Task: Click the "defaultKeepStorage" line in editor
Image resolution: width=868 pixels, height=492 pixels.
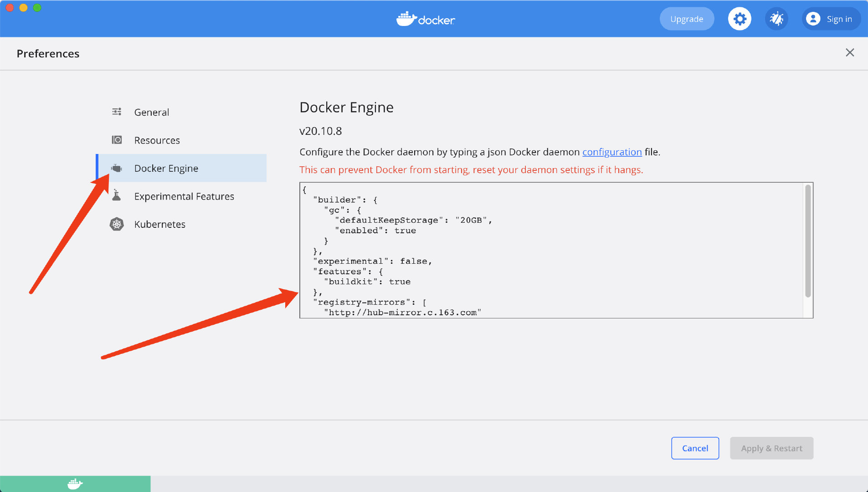Action: [x=414, y=220]
